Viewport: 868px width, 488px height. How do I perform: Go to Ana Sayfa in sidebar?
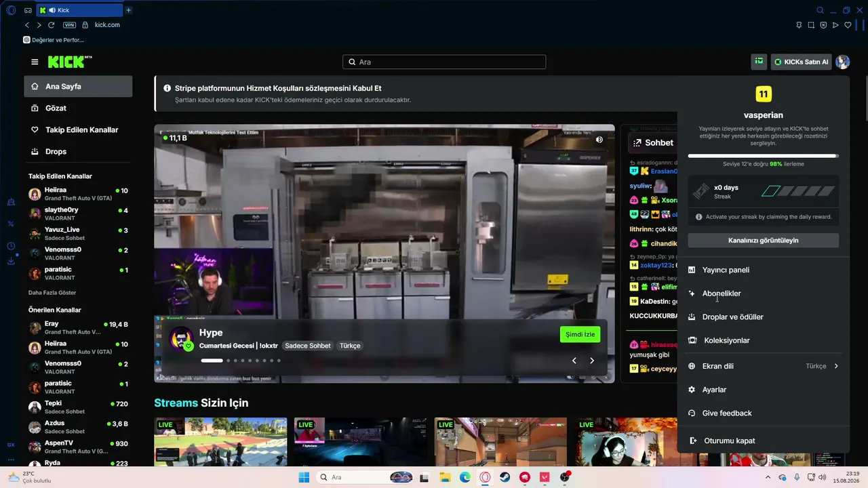point(78,87)
